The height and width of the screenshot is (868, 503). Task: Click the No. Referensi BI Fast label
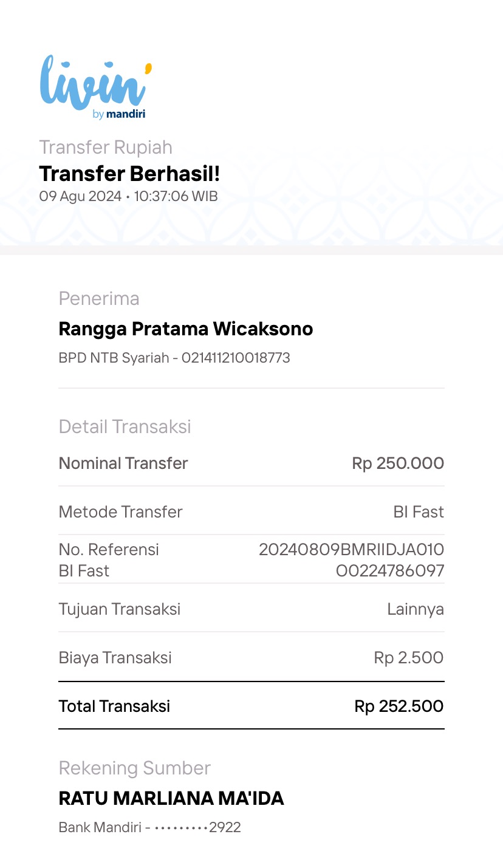[x=109, y=560]
